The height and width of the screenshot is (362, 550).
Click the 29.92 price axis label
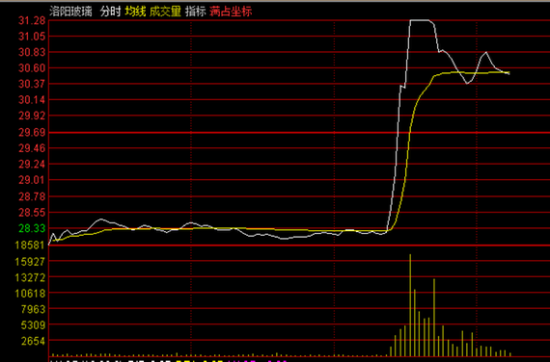32,116
